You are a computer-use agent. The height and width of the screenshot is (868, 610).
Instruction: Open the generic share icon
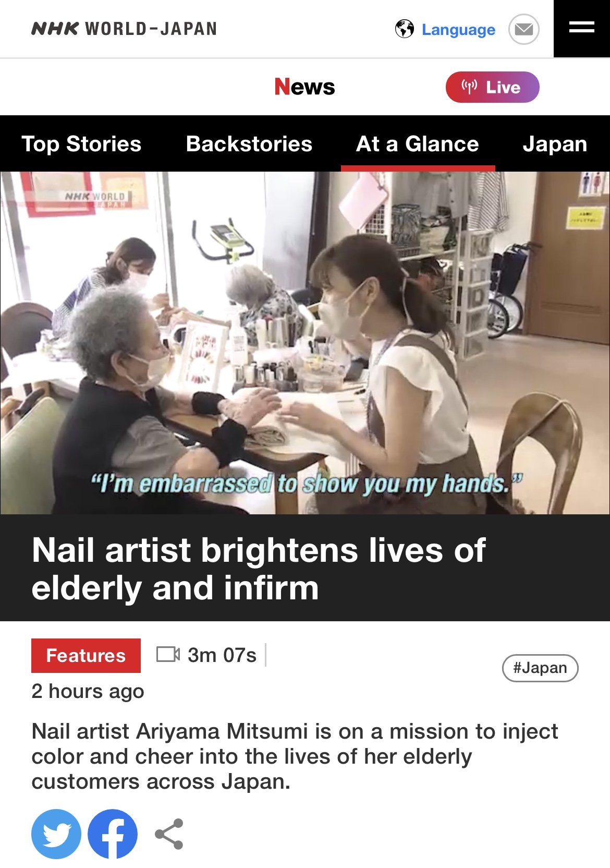coord(169,834)
